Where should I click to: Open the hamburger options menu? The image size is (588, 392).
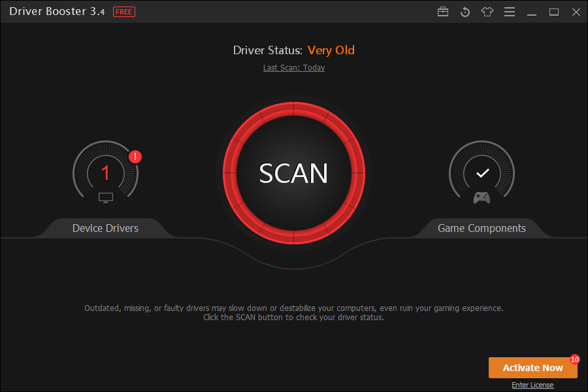(x=509, y=12)
